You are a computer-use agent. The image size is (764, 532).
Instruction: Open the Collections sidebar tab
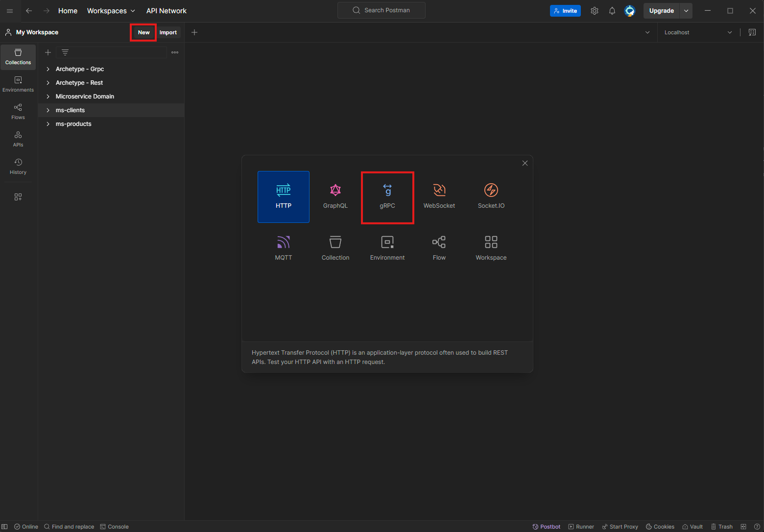tap(18, 57)
